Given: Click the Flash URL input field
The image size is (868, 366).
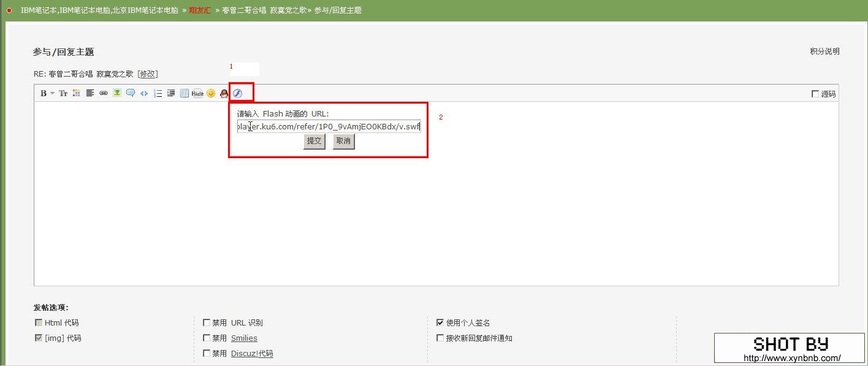Looking at the screenshot, I should 329,127.
